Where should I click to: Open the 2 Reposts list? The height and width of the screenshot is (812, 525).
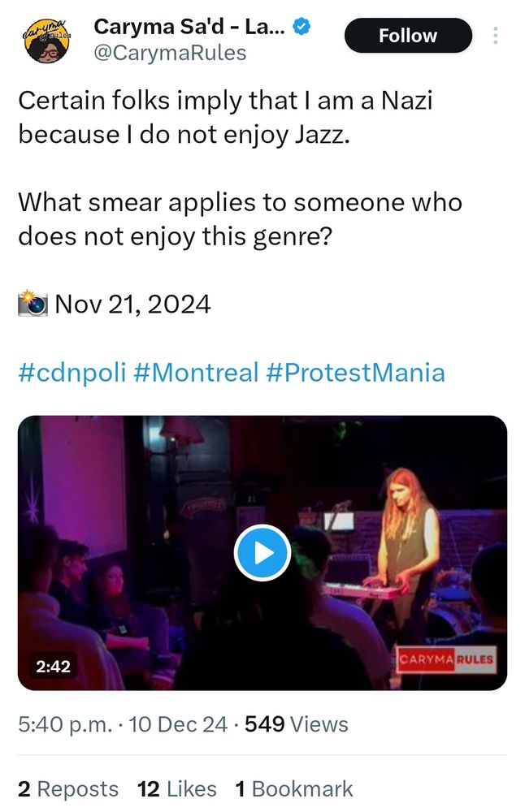coord(67,787)
